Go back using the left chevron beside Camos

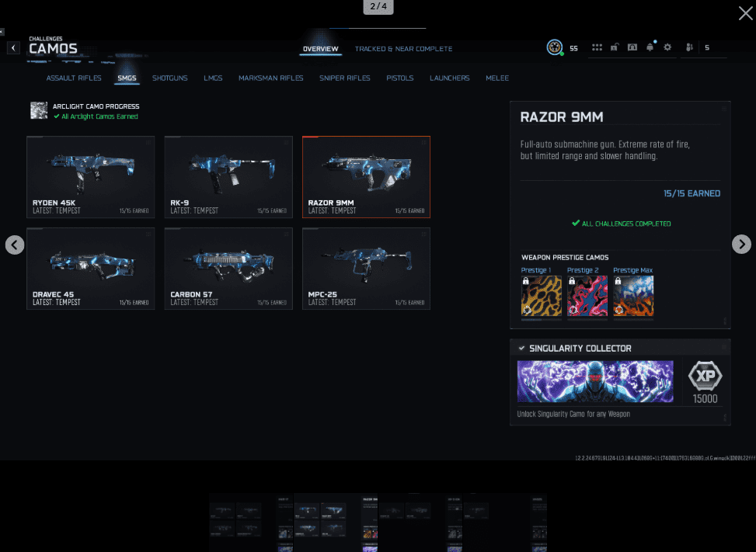[13, 48]
